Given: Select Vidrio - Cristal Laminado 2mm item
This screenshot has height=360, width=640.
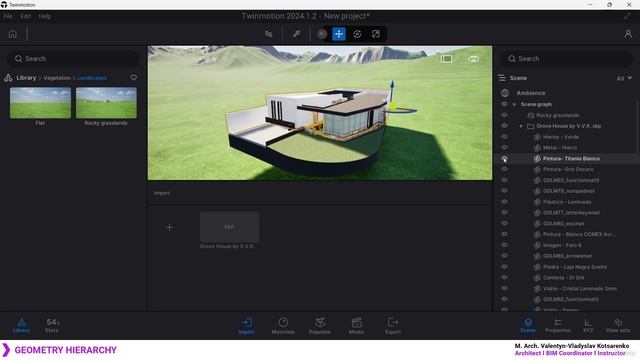Looking at the screenshot, I should (580, 288).
